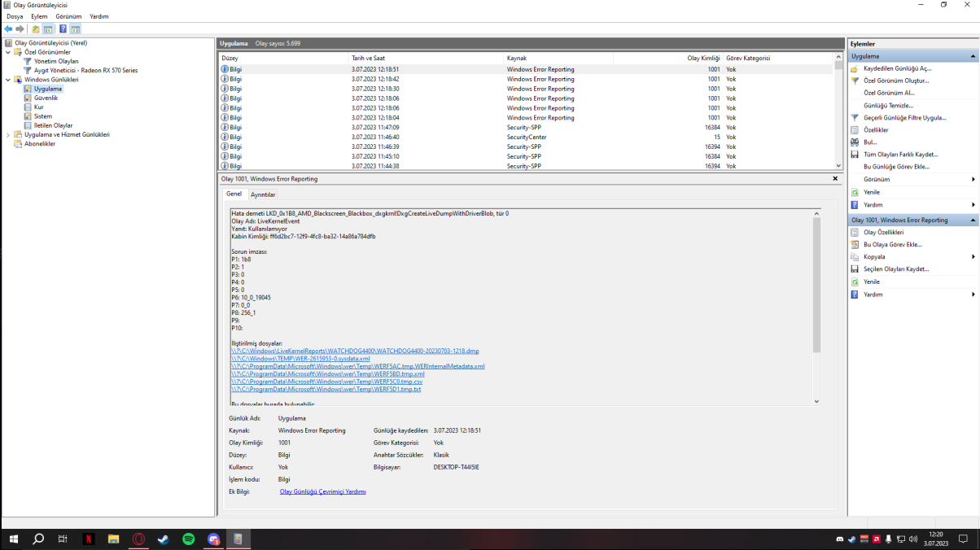980x550 pixels.
Task: Click the taskbar search magnifier icon
Action: pyautogui.click(x=38, y=539)
